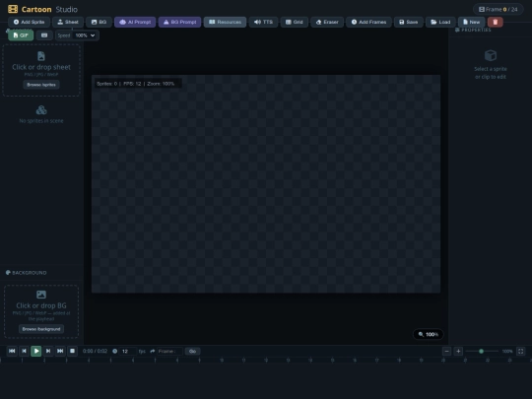Create a New project
Viewport: 532px width, 399px height.
pos(471,22)
